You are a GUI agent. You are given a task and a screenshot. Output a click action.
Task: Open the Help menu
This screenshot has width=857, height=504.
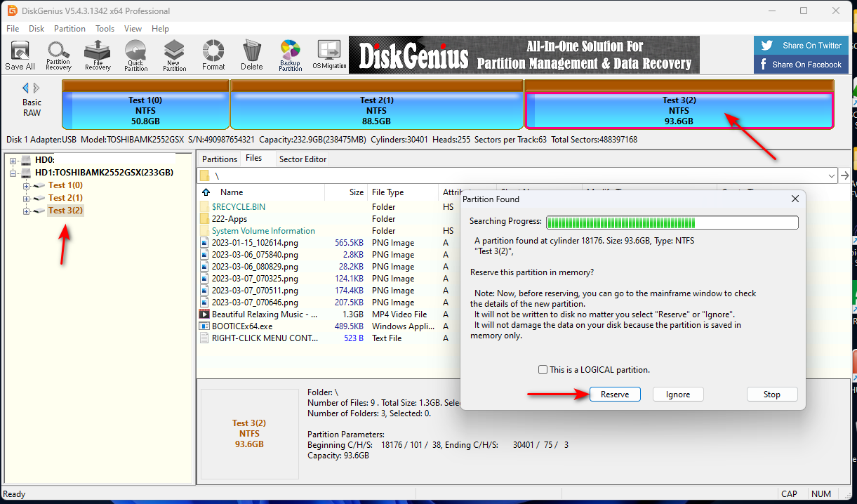tap(160, 29)
